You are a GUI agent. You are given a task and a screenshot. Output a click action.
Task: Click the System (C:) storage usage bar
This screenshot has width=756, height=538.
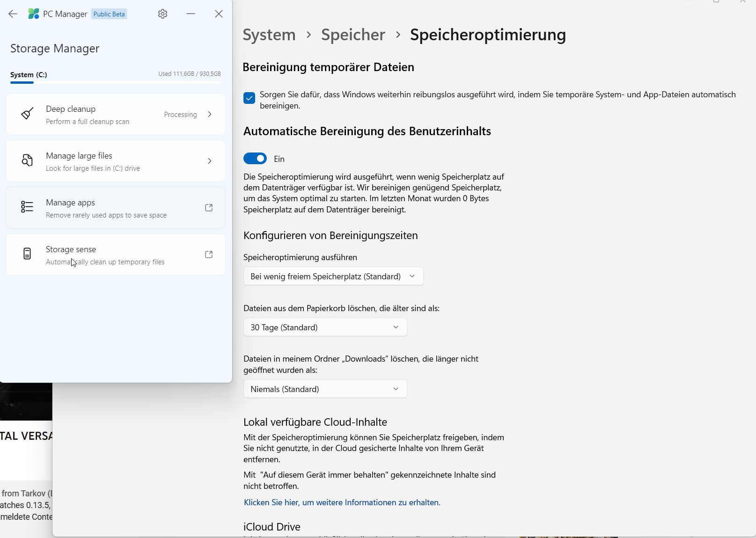click(x=115, y=82)
